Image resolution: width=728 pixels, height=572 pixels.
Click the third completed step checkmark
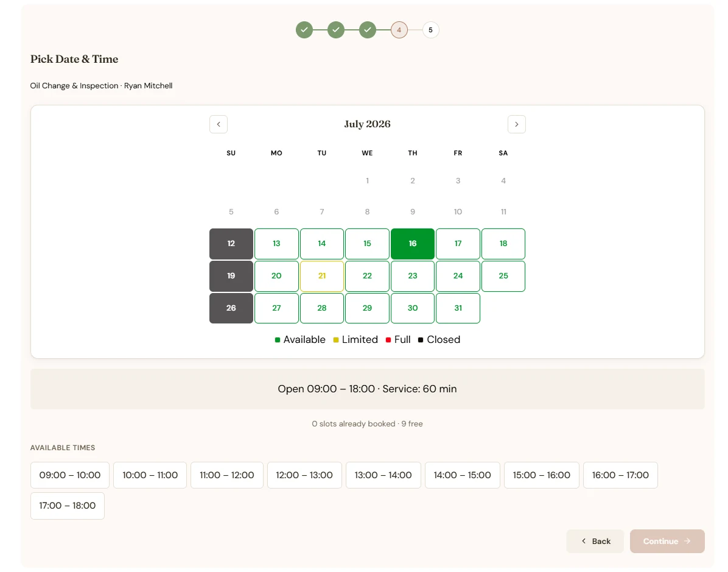tap(367, 30)
